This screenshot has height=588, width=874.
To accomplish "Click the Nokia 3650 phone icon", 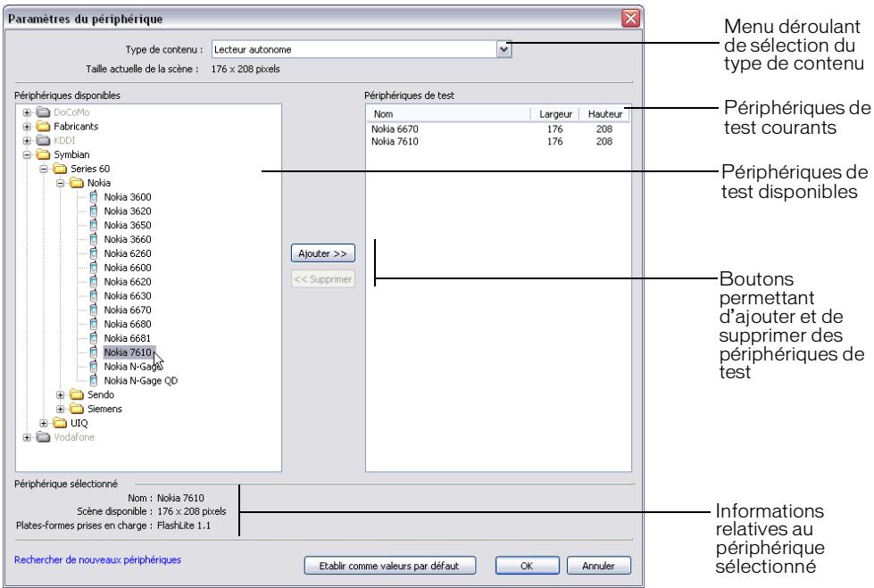I will click(94, 225).
